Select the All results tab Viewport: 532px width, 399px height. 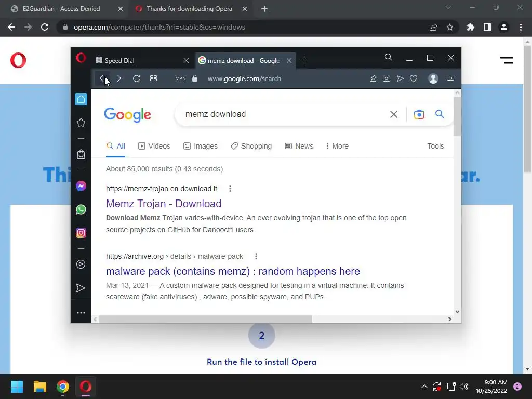tap(116, 146)
